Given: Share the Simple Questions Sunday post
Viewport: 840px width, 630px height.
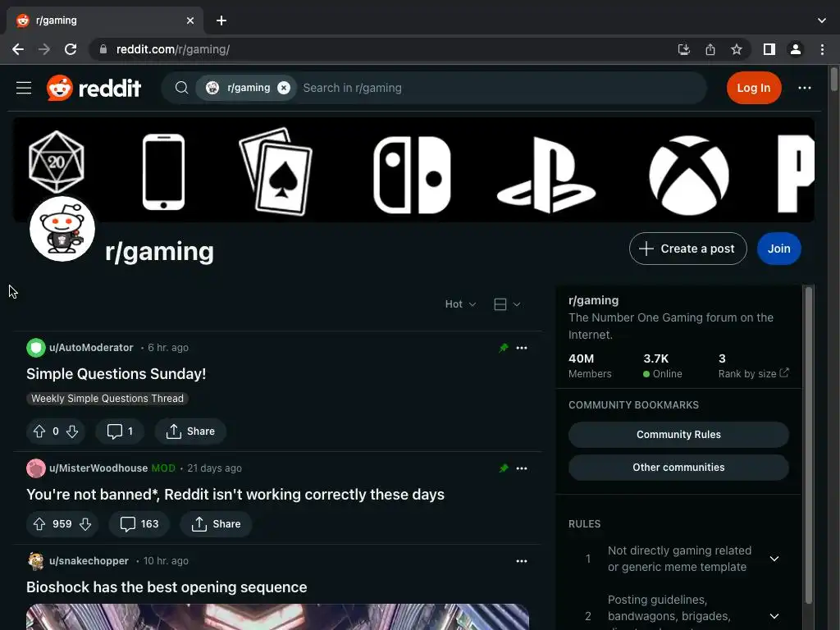Looking at the screenshot, I should 190,431.
